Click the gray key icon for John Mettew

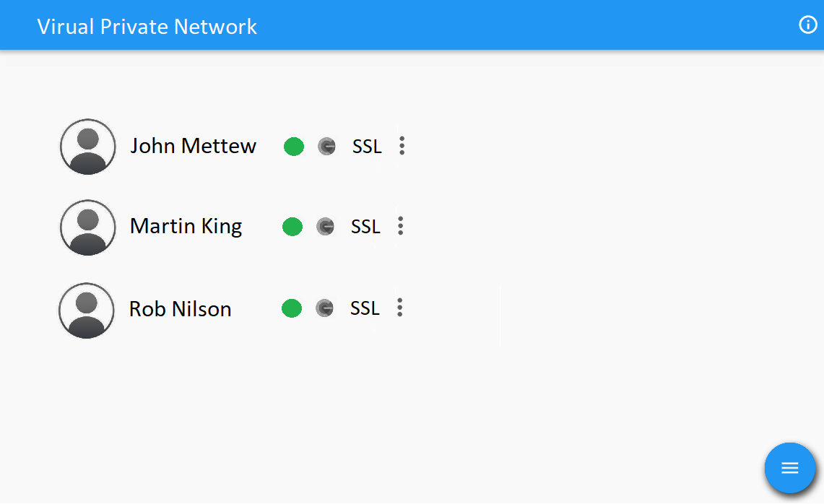point(327,146)
